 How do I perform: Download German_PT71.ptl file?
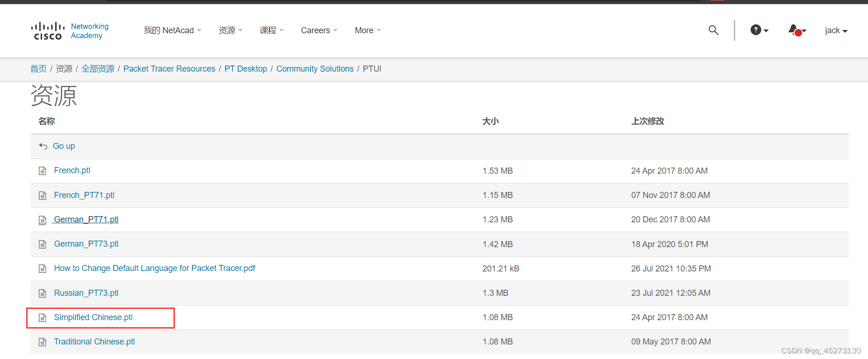click(86, 220)
